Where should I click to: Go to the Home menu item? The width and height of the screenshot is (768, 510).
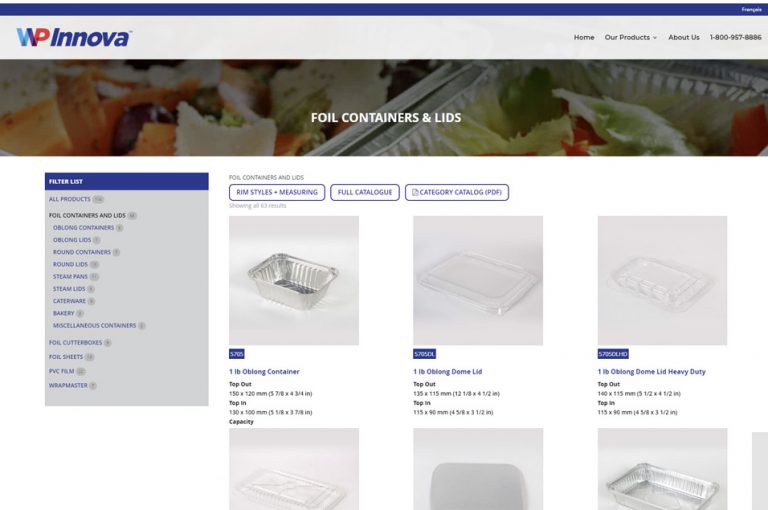click(584, 37)
